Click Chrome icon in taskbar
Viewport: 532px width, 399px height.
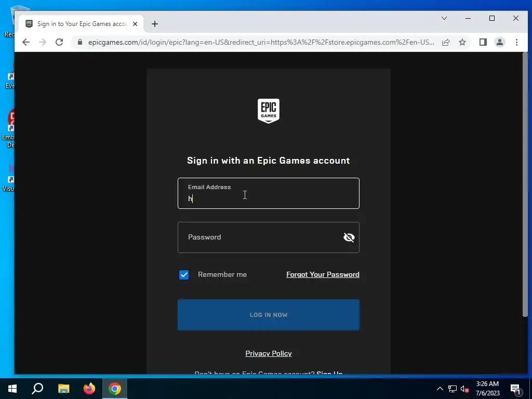tap(115, 389)
